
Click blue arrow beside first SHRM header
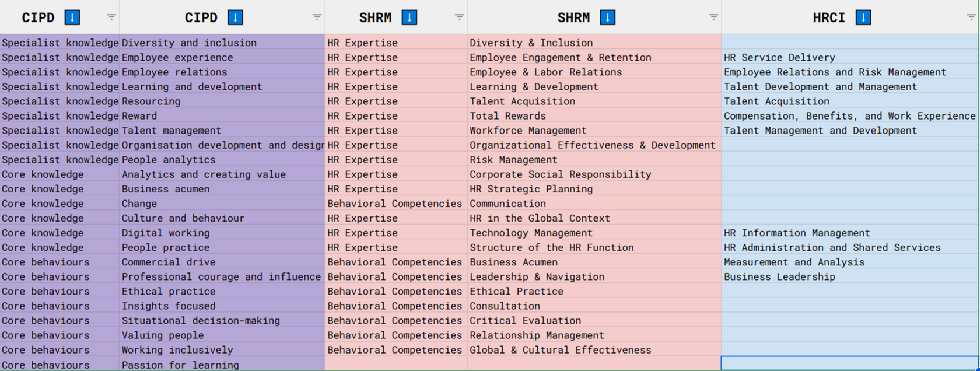[409, 17]
